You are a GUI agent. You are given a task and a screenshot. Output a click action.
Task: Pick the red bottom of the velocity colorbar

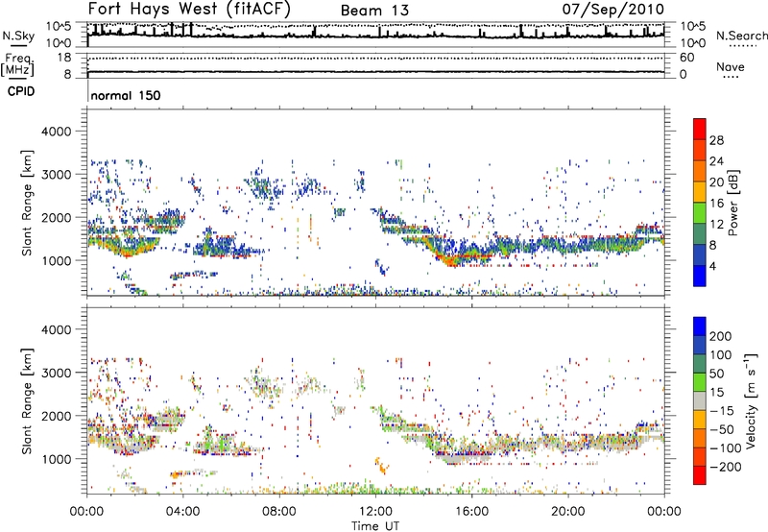point(700,475)
